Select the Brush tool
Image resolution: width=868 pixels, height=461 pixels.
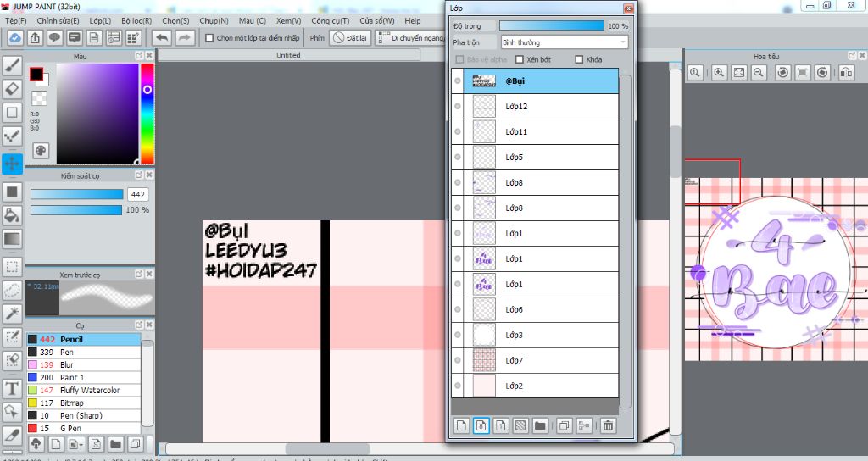click(x=12, y=65)
